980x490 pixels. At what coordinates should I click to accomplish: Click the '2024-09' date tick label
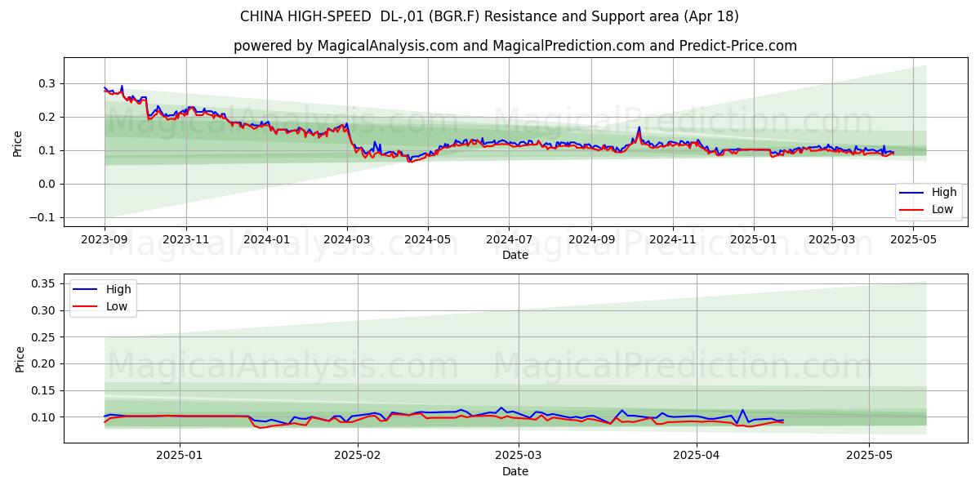(591, 239)
